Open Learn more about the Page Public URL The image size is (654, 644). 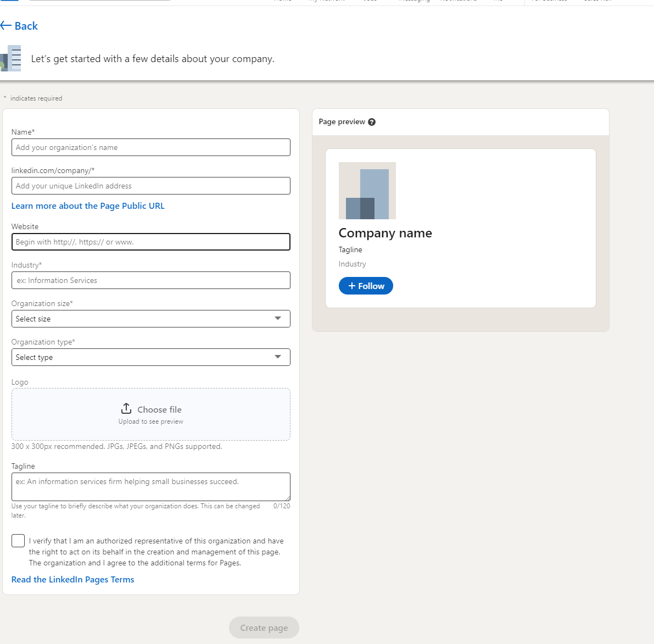88,206
